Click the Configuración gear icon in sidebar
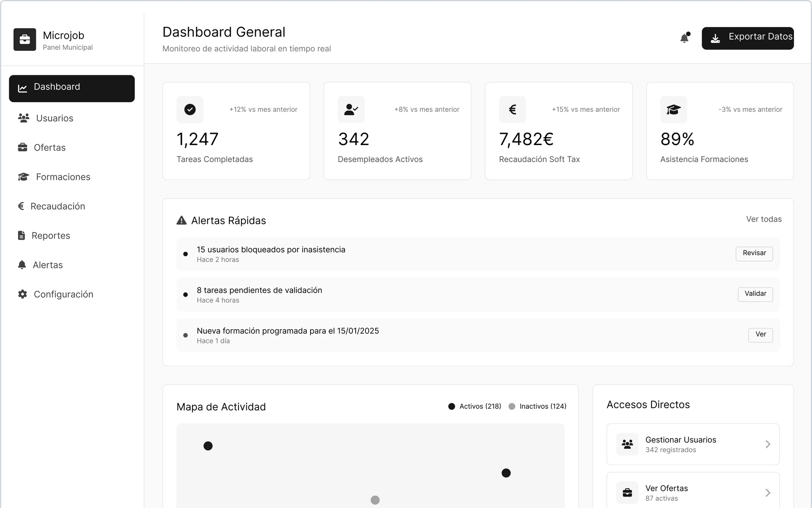The width and height of the screenshot is (812, 508). (x=22, y=294)
